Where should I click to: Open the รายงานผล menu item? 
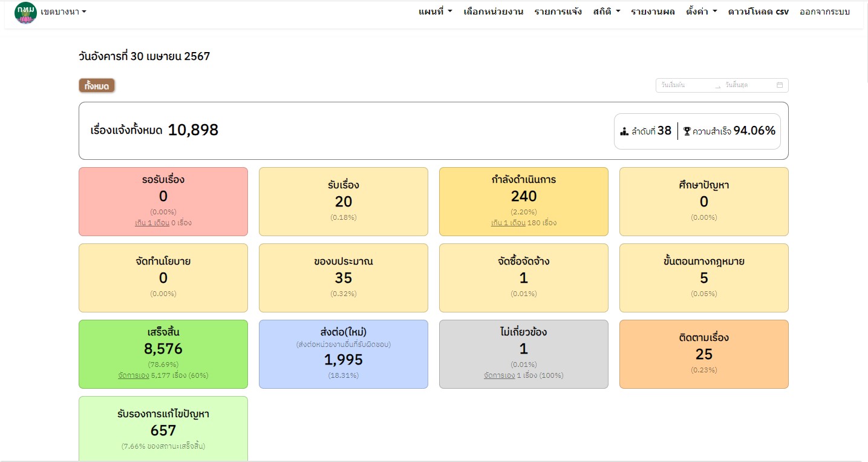[653, 12]
